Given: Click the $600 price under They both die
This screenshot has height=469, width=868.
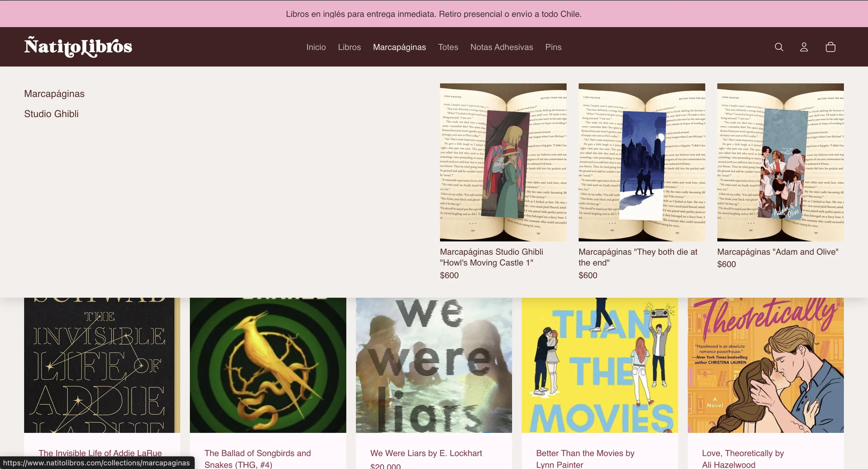Looking at the screenshot, I should click(588, 275).
